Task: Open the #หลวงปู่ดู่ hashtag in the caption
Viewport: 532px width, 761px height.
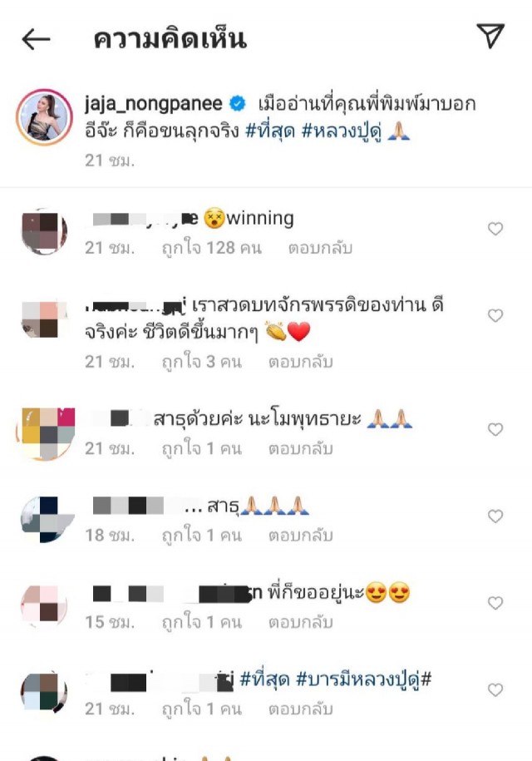Action: (342, 131)
